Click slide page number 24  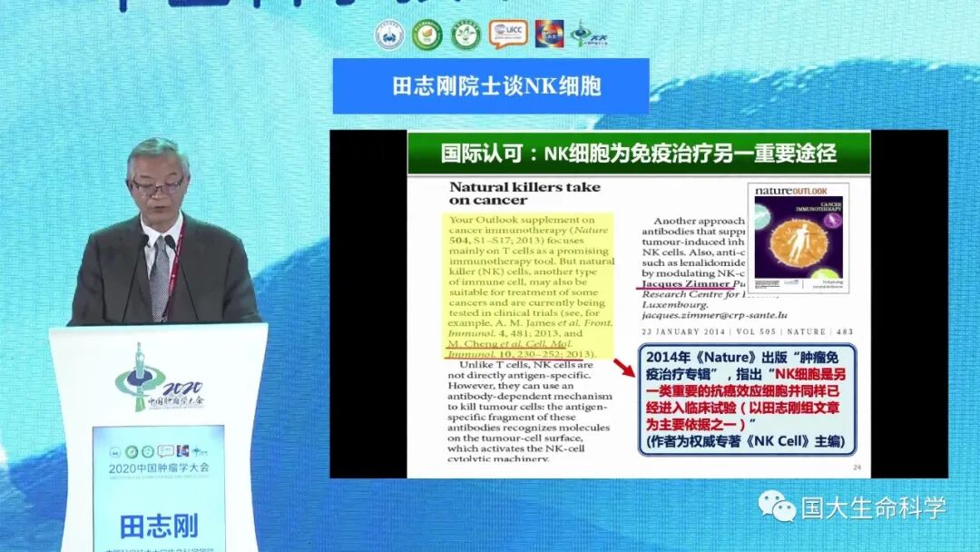(857, 467)
